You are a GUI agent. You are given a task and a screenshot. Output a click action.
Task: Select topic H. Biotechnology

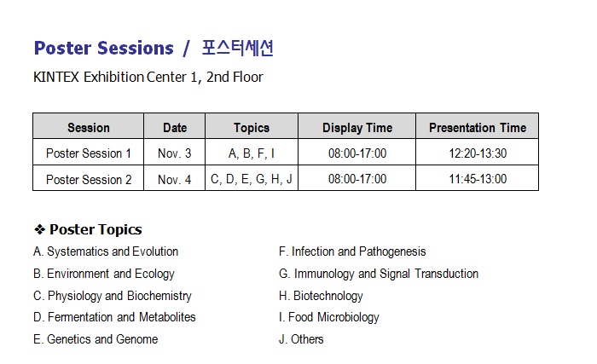[x=321, y=296]
